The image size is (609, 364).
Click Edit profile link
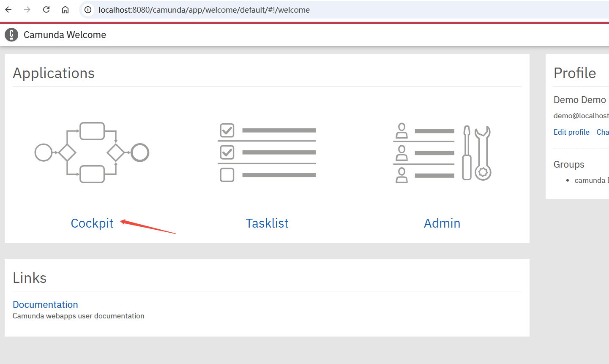571,132
